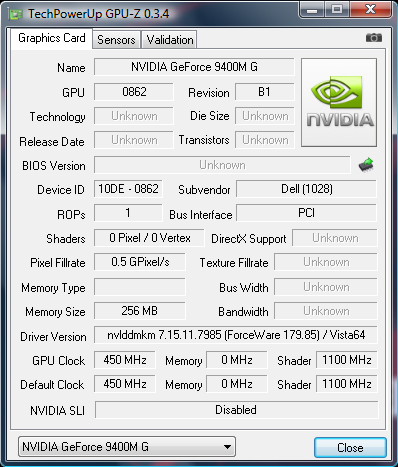Click the Driver Version field
398x467 pixels.
(236, 335)
